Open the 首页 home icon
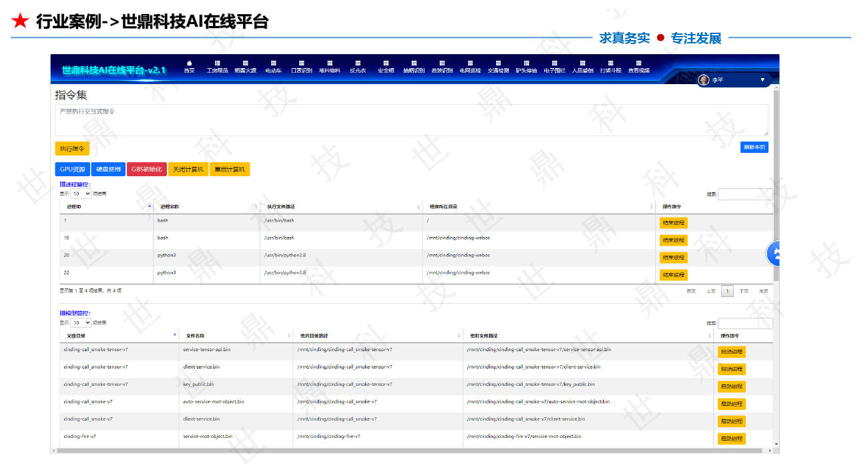This screenshot has width=868, height=474. 189,67
